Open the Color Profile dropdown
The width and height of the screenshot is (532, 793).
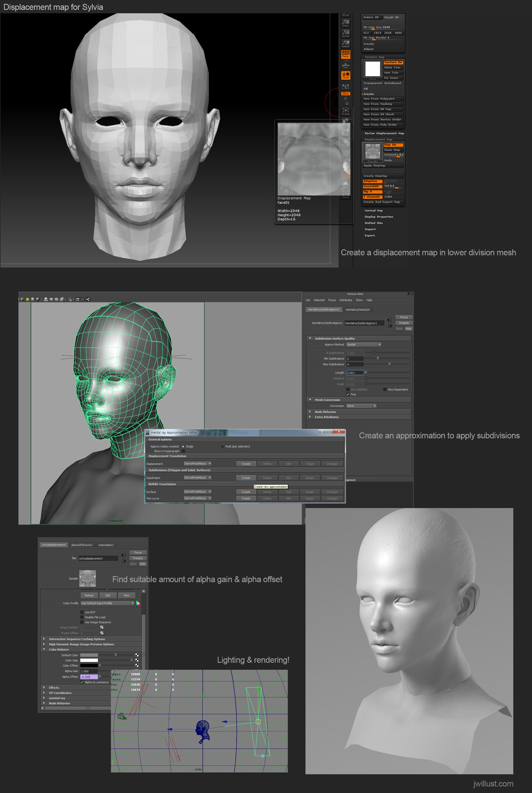(107, 603)
